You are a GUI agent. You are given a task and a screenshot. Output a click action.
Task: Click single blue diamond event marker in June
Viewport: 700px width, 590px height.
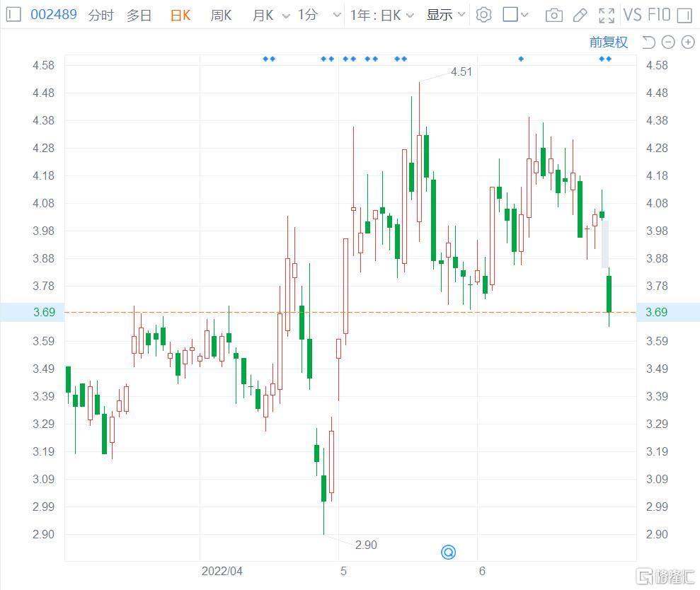tap(521, 59)
